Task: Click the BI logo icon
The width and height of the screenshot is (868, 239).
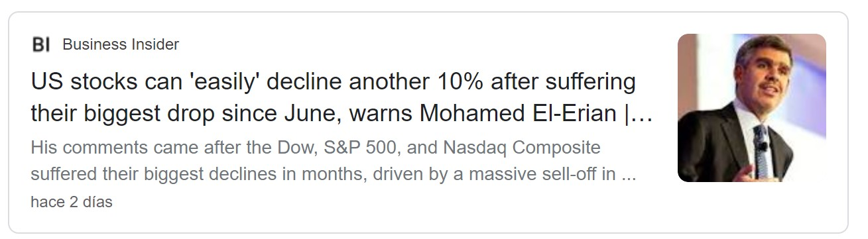Action: tap(40, 45)
